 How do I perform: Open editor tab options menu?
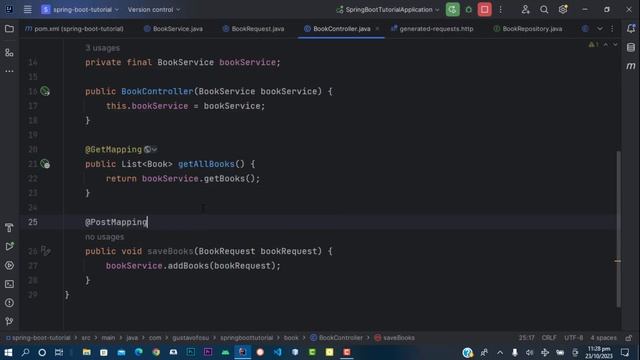[612, 29]
